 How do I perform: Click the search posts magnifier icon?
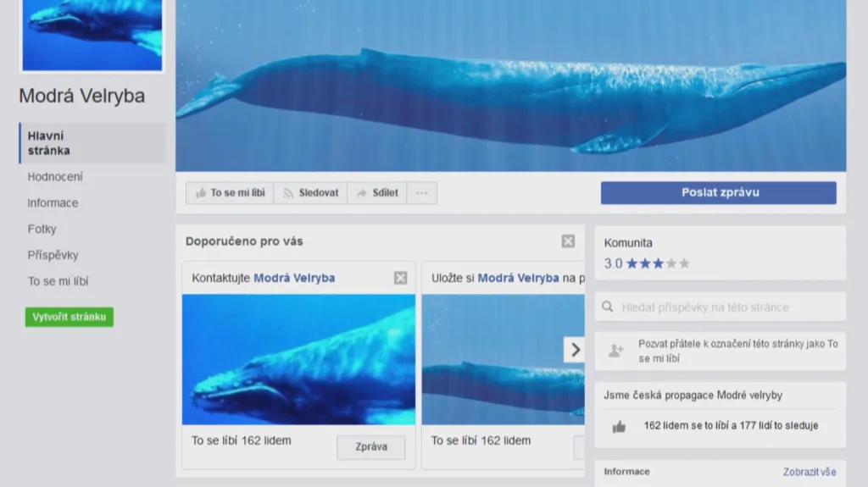point(608,307)
